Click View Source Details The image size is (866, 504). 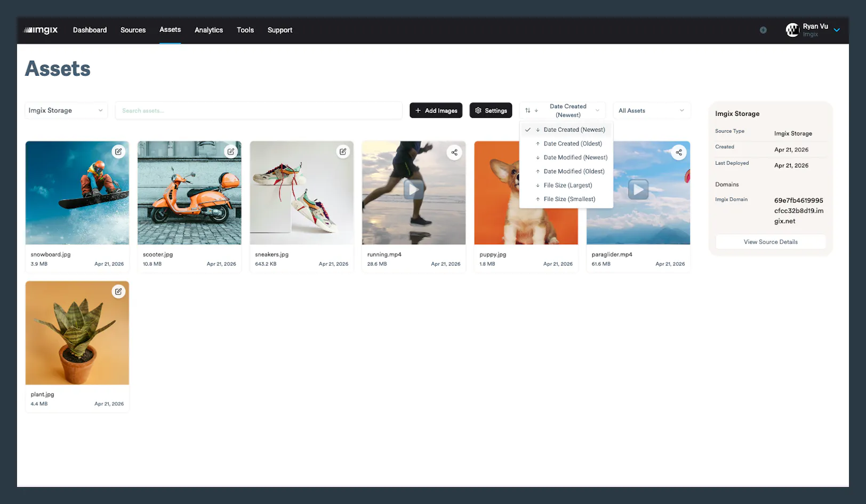point(770,241)
